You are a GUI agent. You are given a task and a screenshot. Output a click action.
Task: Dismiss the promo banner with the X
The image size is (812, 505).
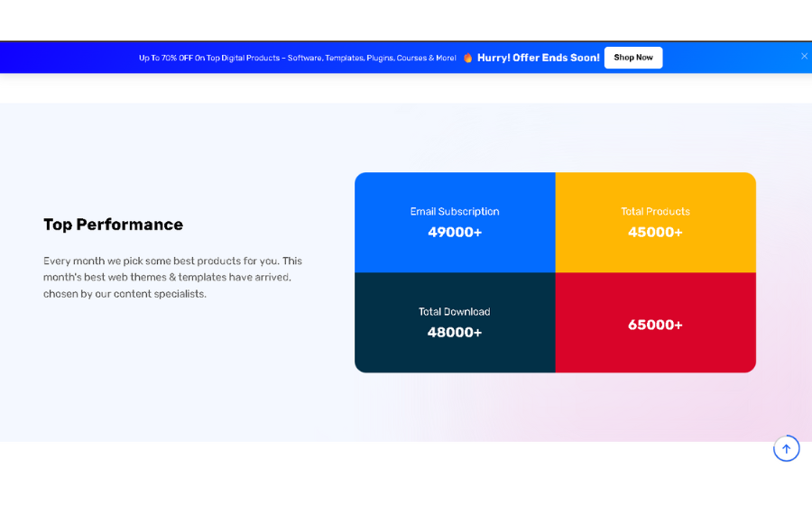tap(804, 56)
